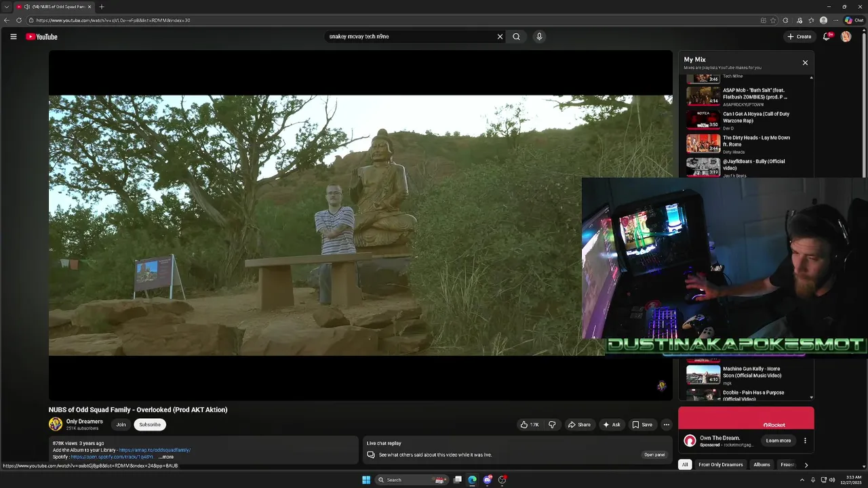Clear the YouTube search box text
Screen dimensions: 868x488
[500, 37]
